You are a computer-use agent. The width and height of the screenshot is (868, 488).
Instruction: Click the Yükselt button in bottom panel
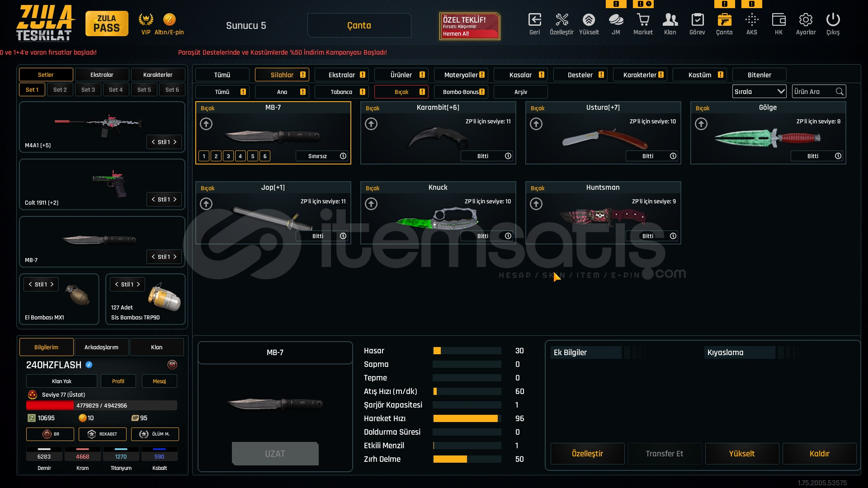(742, 454)
